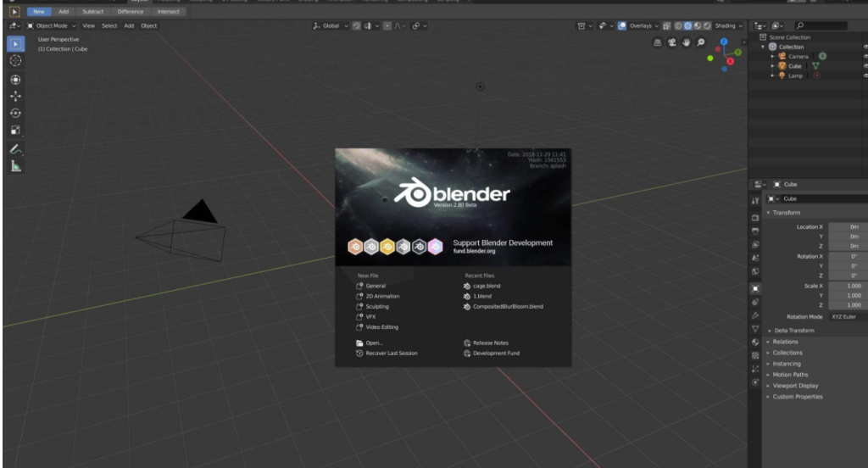Open the Object Mode dropdown
Image resolution: width=868 pixels, height=468 pixels.
pyautogui.click(x=52, y=26)
